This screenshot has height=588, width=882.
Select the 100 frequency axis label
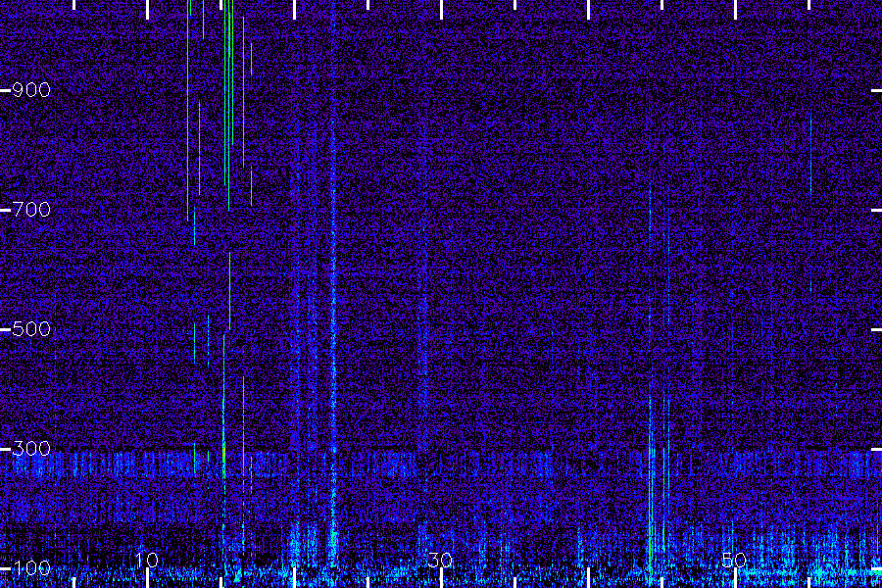point(31,568)
